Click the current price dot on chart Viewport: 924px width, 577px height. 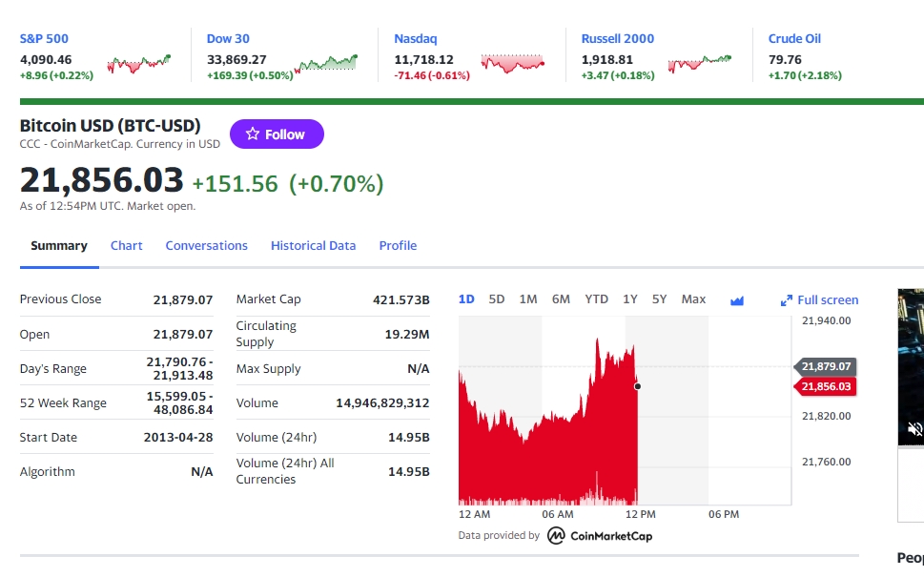pos(637,386)
